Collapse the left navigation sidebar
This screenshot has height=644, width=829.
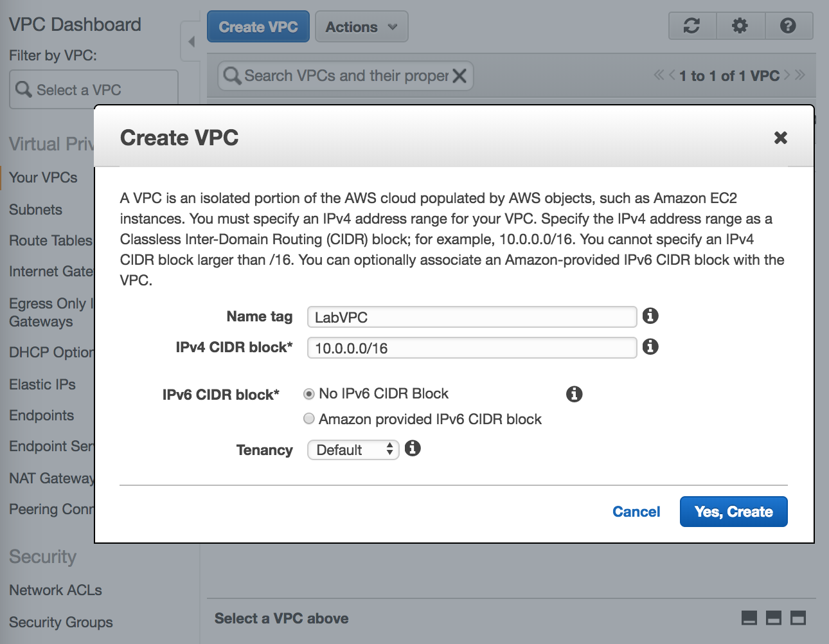191,42
